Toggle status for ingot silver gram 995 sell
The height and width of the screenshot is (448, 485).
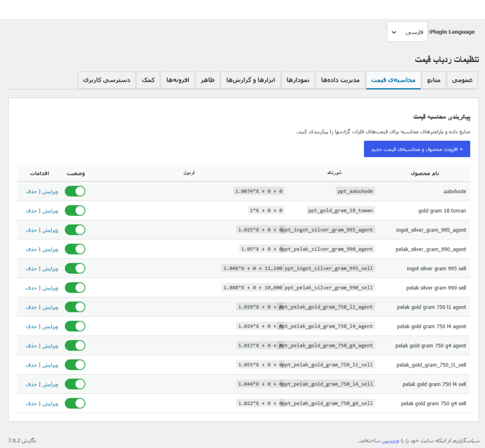[75, 269]
